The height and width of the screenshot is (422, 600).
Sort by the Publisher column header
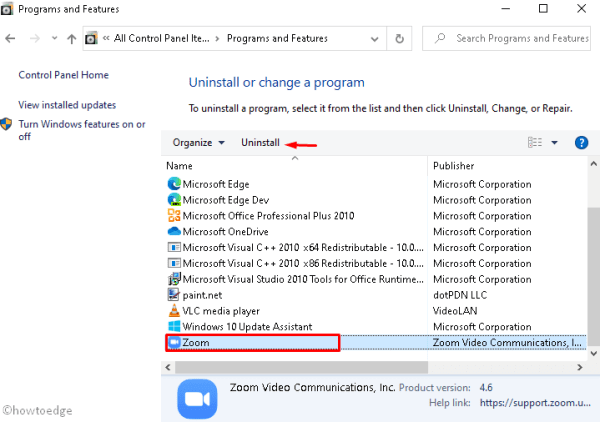(453, 166)
